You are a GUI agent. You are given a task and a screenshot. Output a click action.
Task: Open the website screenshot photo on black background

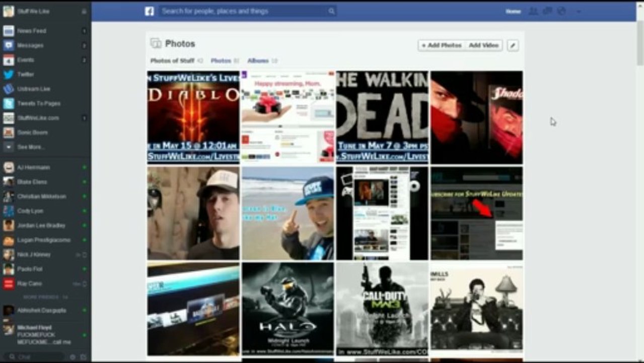point(383,213)
